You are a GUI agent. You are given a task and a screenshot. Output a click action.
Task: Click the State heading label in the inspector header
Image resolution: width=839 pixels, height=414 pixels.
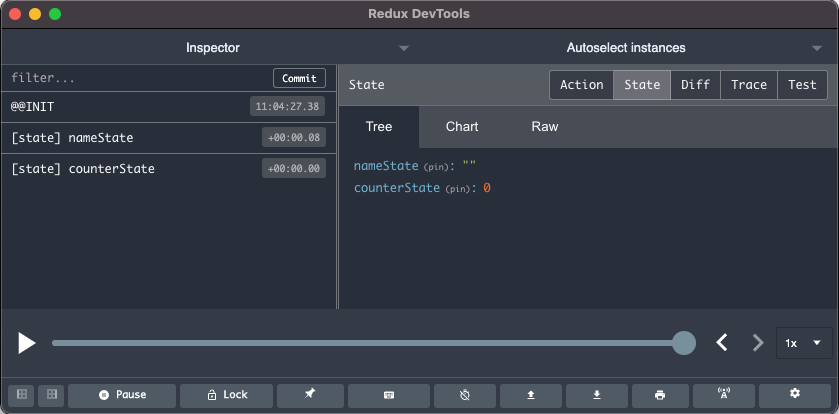[367, 85]
